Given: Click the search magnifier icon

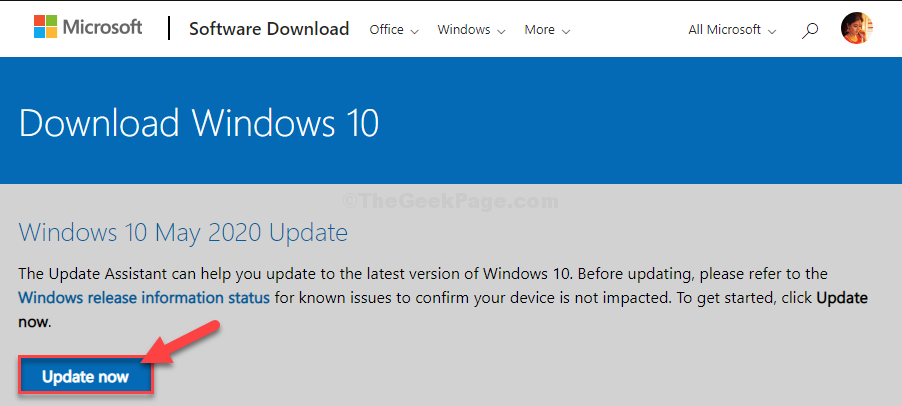Looking at the screenshot, I should point(809,30).
